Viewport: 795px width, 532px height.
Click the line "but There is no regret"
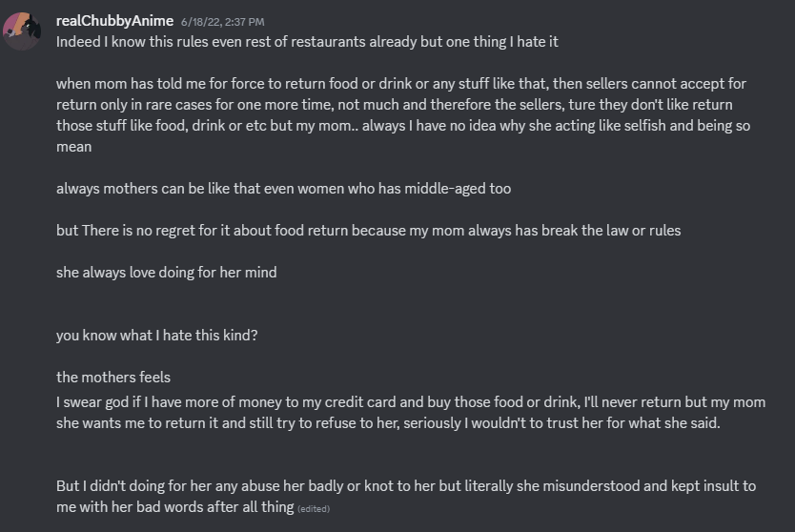click(x=368, y=231)
